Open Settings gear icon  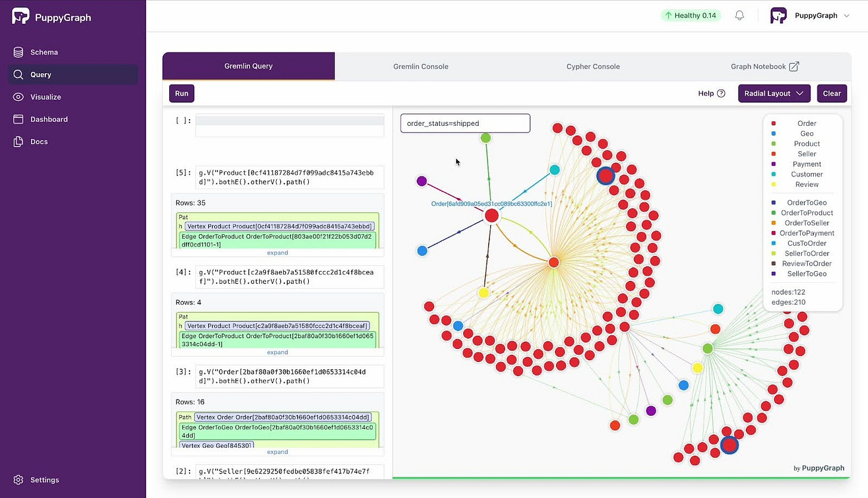18,480
